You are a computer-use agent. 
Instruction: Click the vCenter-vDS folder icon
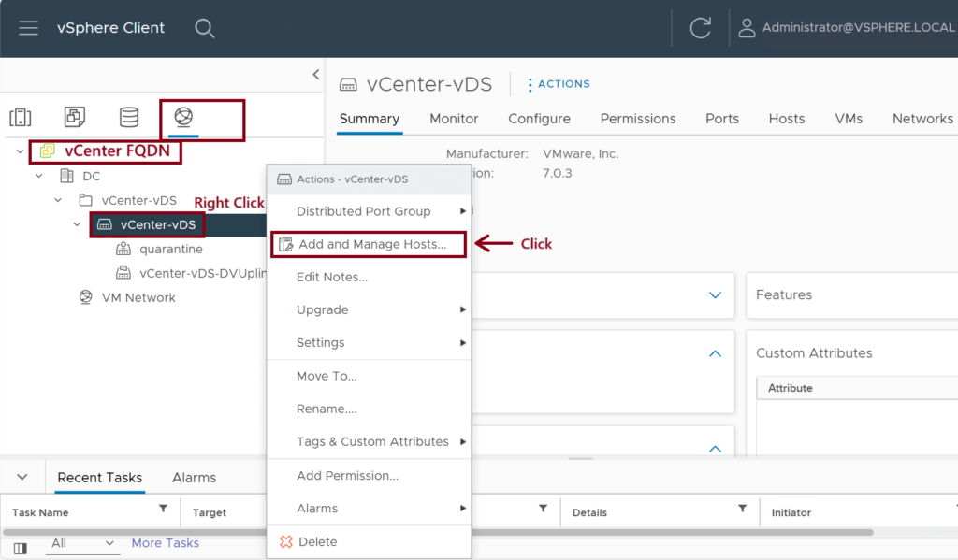85,200
